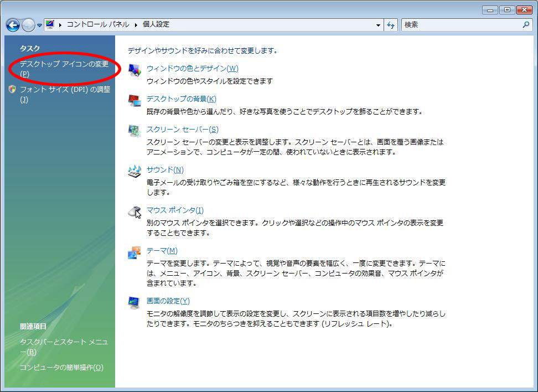Viewport: 538px width, 392px height.
Task: Click the Window Color and Design icon
Action: (134, 70)
